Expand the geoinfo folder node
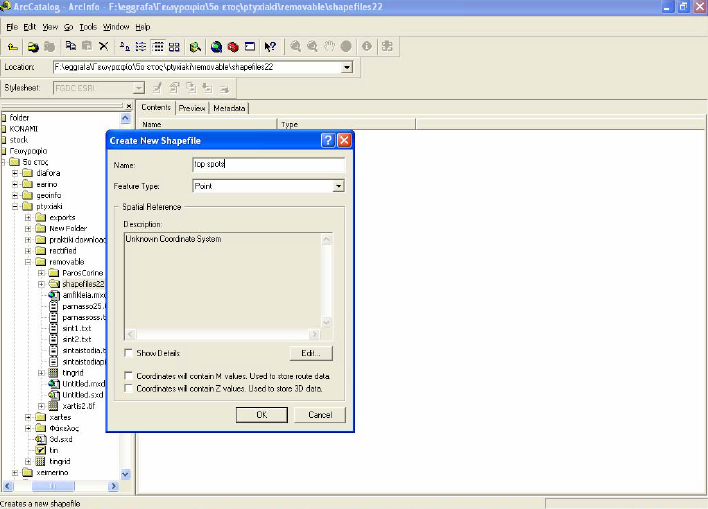The image size is (708, 509). point(15,196)
